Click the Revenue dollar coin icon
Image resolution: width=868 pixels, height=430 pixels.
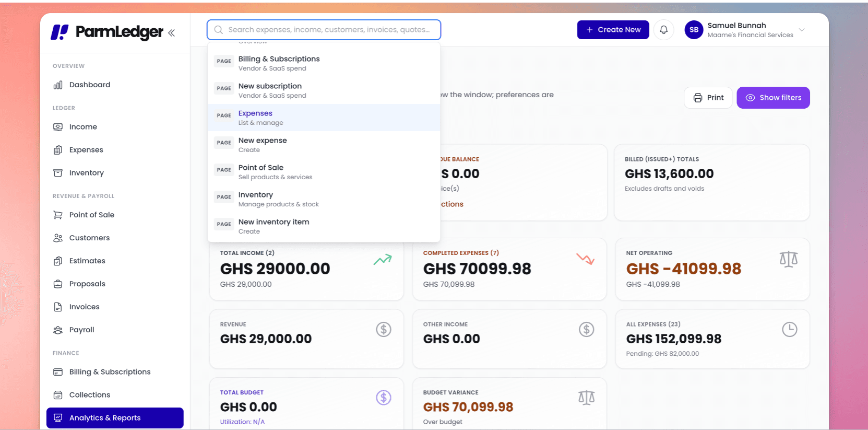coord(384,329)
